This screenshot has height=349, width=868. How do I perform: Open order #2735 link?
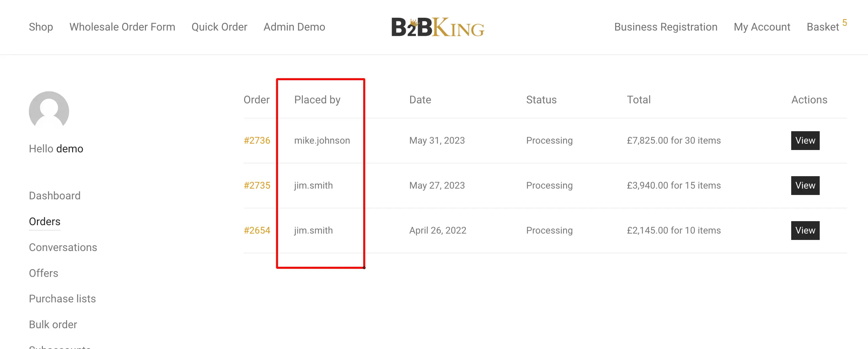257,185
